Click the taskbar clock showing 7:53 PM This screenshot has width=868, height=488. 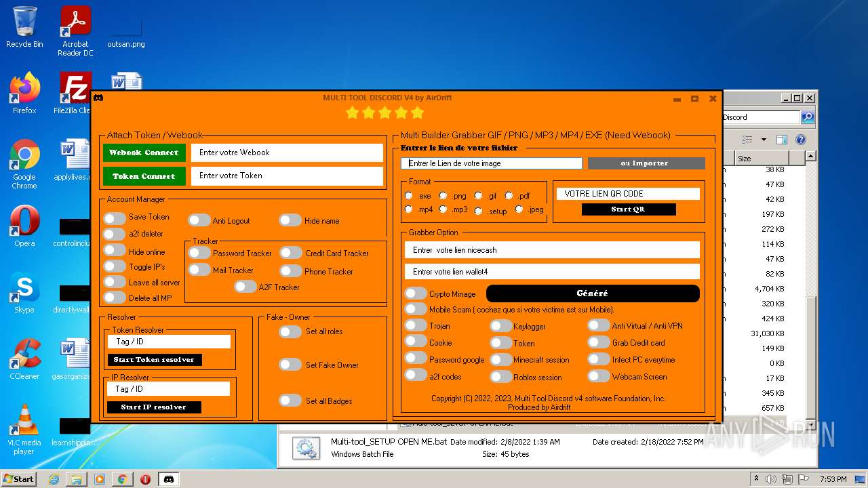click(833, 479)
